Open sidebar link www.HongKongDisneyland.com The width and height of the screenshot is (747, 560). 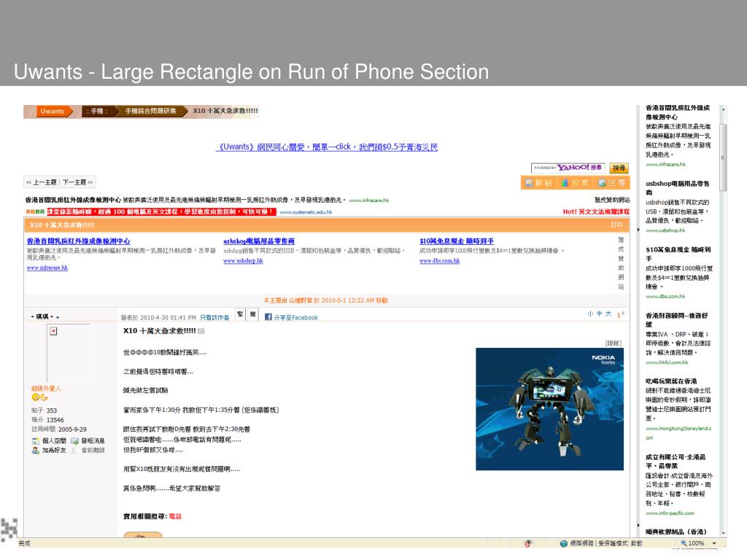point(679,433)
